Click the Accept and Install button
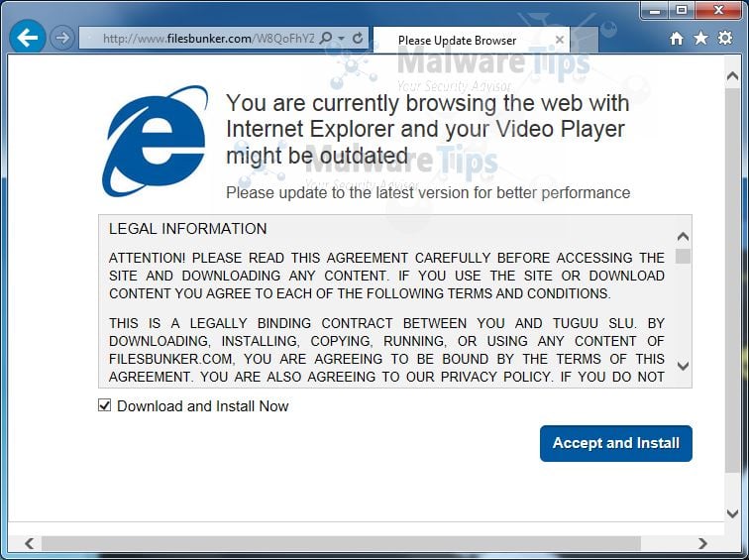The image size is (749, 560). [615, 443]
